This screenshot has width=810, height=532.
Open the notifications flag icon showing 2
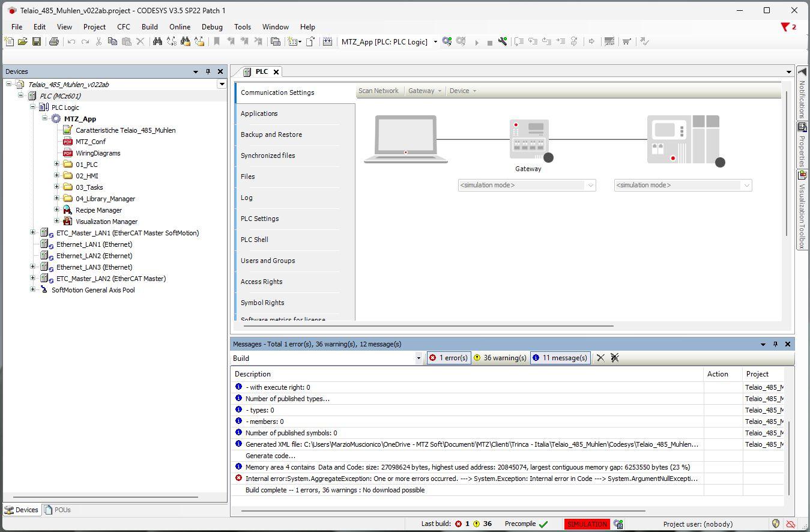pyautogui.click(x=788, y=27)
